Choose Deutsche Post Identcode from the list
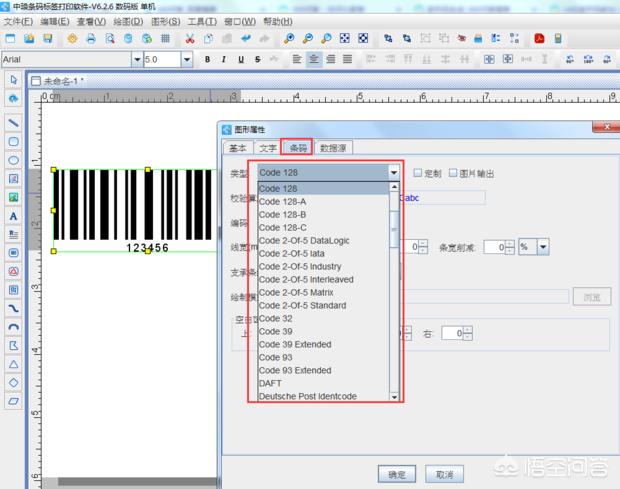 (x=323, y=396)
